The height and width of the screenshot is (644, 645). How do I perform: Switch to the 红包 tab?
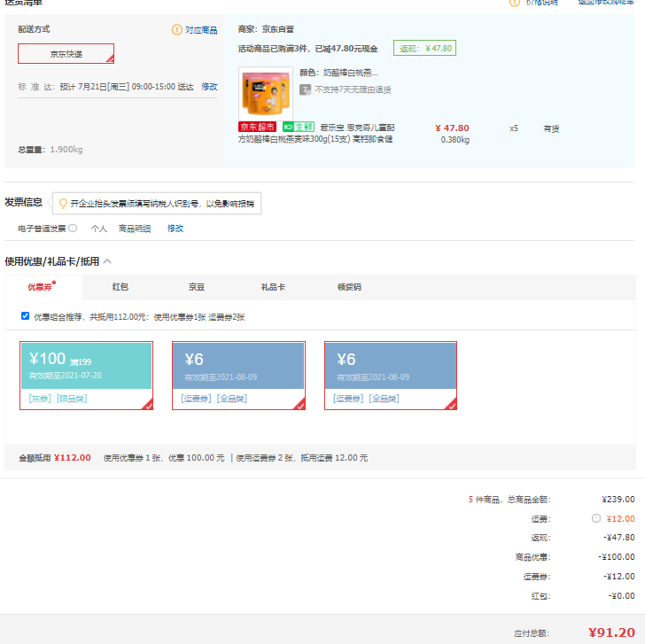coord(120,287)
